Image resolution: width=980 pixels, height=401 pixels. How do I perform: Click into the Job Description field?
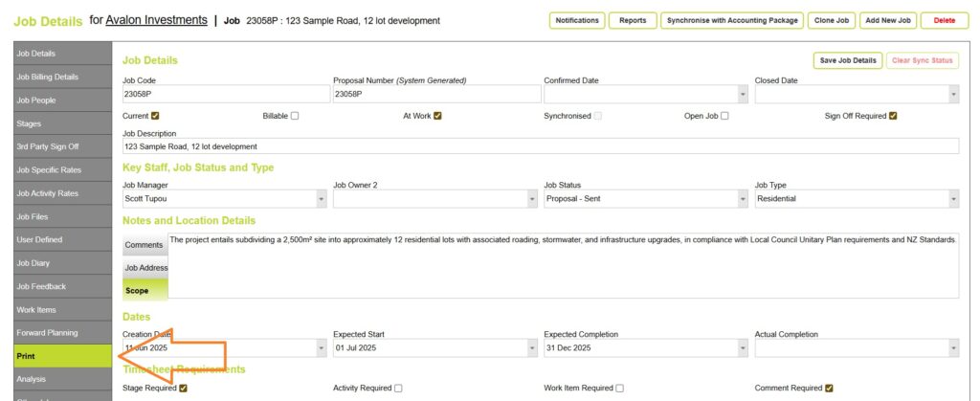(x=540, y=146)
